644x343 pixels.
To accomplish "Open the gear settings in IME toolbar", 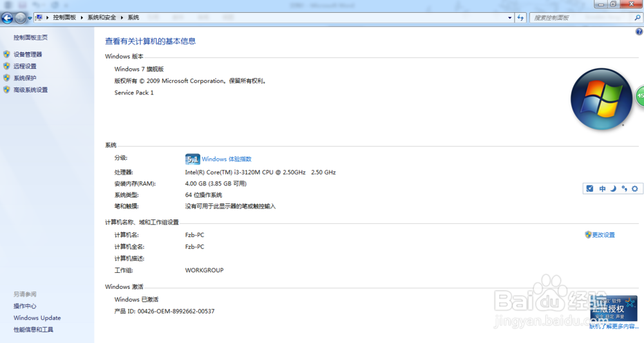I will (635, 189).
